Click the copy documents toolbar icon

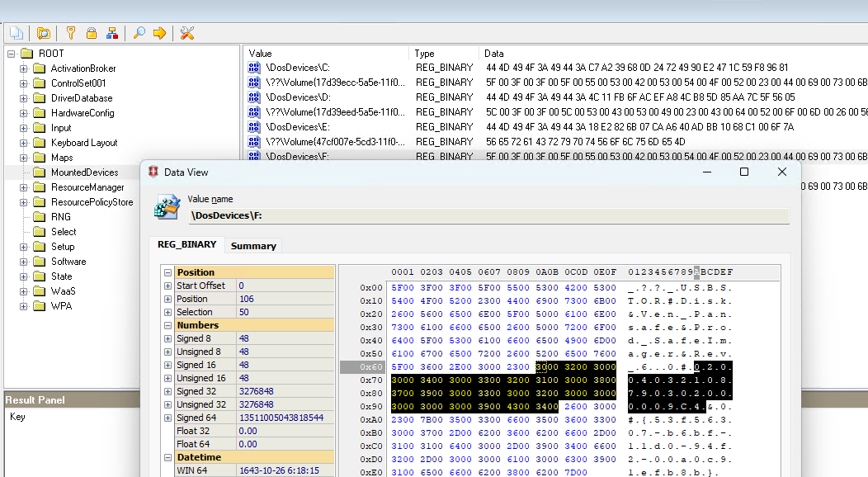click(16, 33)
